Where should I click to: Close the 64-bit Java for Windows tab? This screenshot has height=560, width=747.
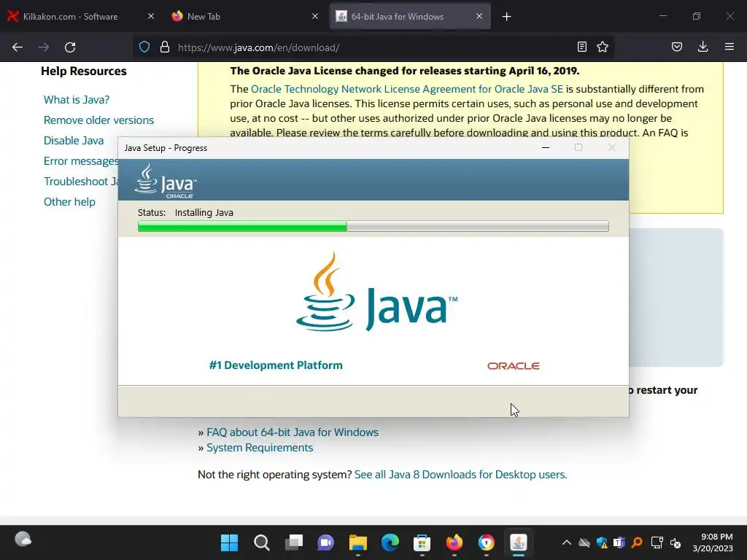click(x=479, y=16)
